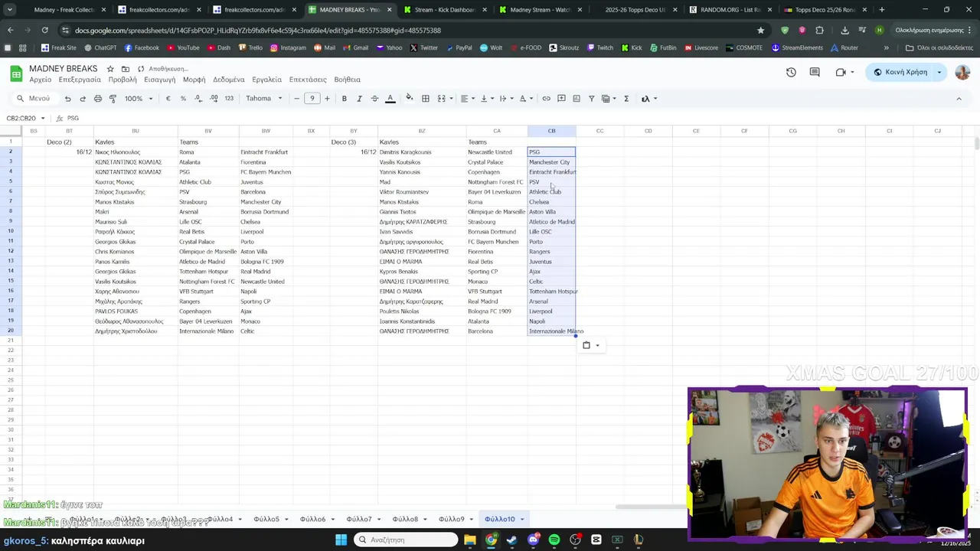Format selection as currency (€)

(168, 99)
